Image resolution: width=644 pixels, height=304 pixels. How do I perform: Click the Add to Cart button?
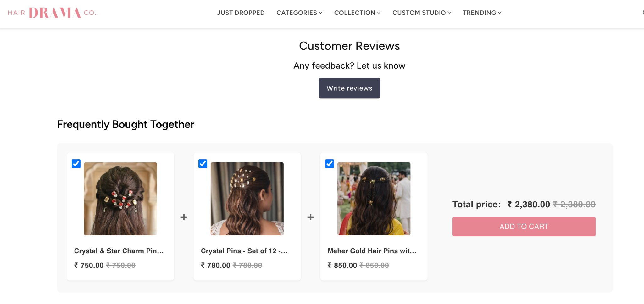point(524,227)
